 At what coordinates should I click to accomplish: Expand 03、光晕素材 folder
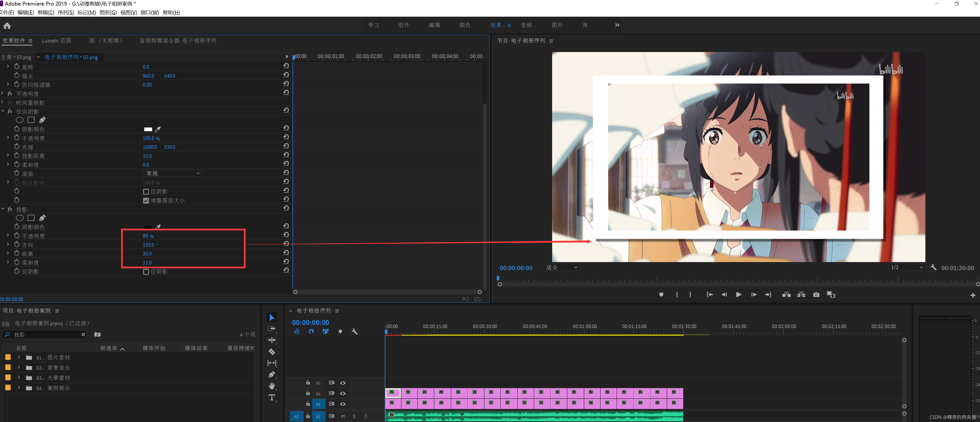pyautogui.click(x=19, y=377)
